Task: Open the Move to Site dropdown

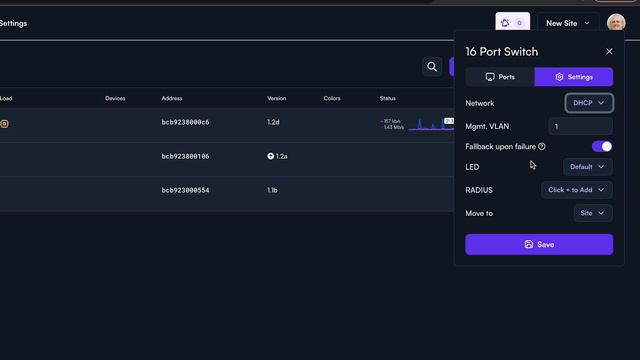Action: (x=593, y=213)
